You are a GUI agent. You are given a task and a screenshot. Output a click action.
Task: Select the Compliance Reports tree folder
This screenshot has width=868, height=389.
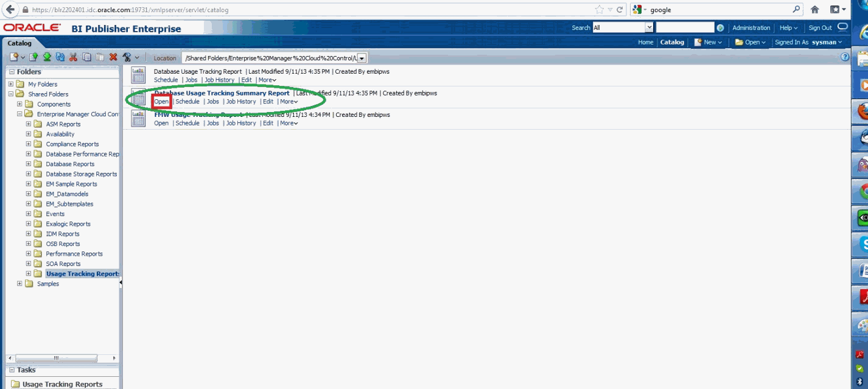click(x=72, y=144)
